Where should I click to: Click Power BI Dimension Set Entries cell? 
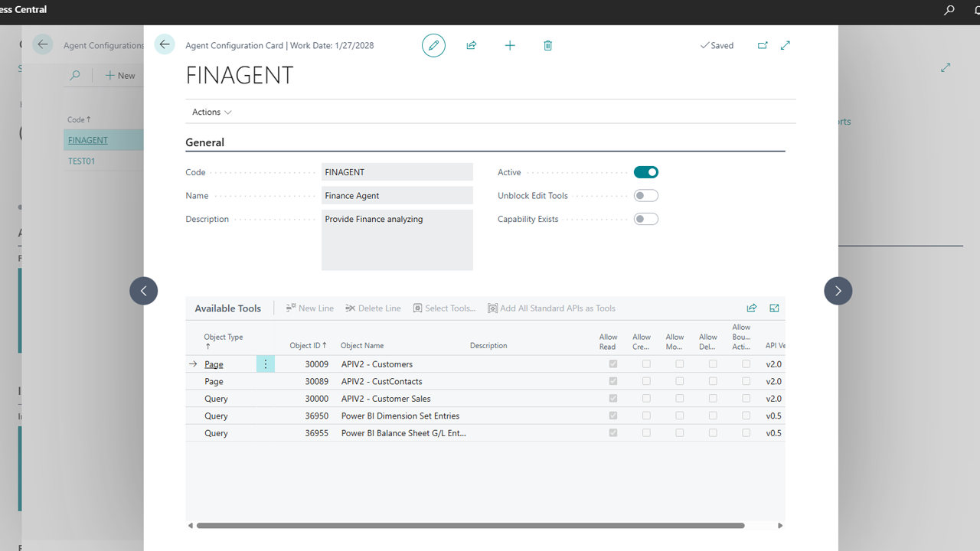tap(400, 416)
